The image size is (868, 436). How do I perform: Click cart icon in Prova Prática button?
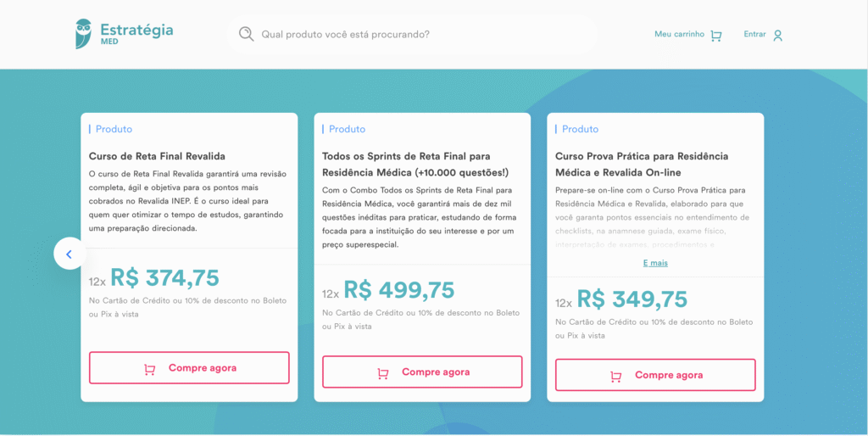tap(616, 376)
